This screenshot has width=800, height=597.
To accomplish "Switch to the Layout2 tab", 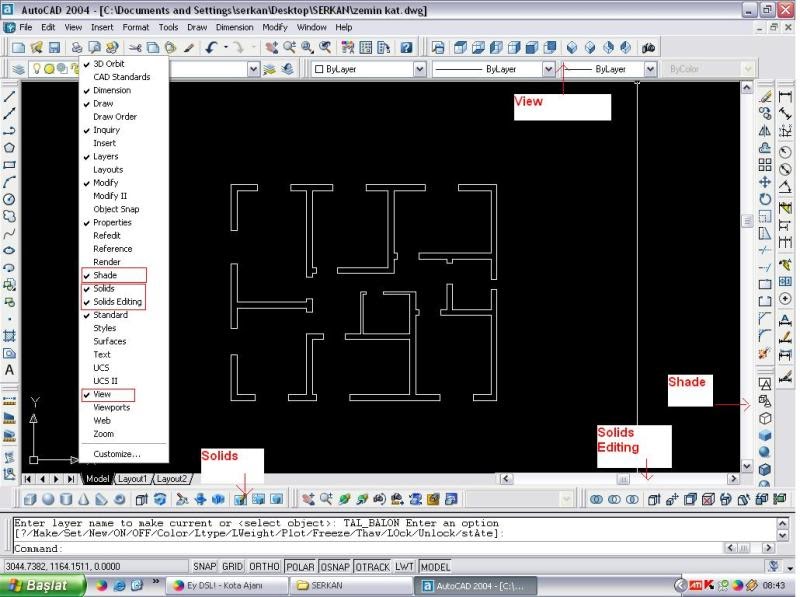I will (x=171, y=479).
